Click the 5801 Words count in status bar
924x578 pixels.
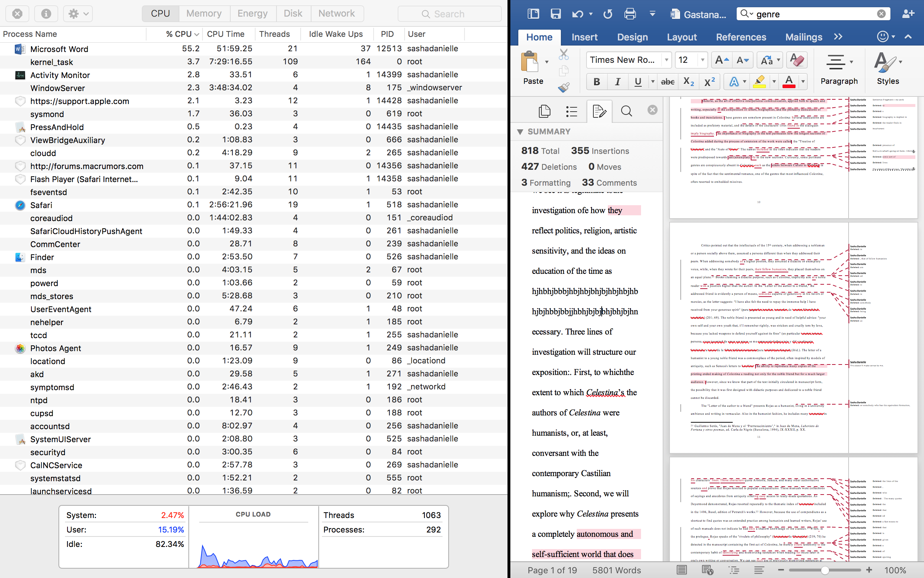(616, 570)
